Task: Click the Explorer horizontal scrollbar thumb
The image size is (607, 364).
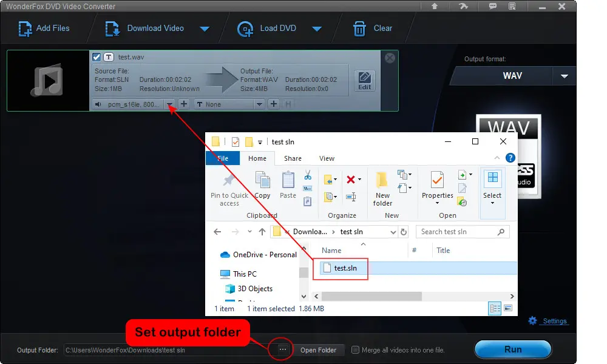Action: 371,296
